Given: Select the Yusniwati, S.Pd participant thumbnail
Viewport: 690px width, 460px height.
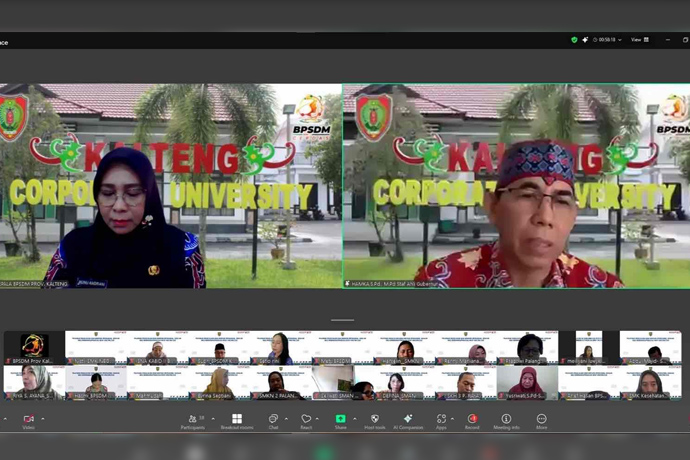Looking at the screenshot, I should coord(527,383).
